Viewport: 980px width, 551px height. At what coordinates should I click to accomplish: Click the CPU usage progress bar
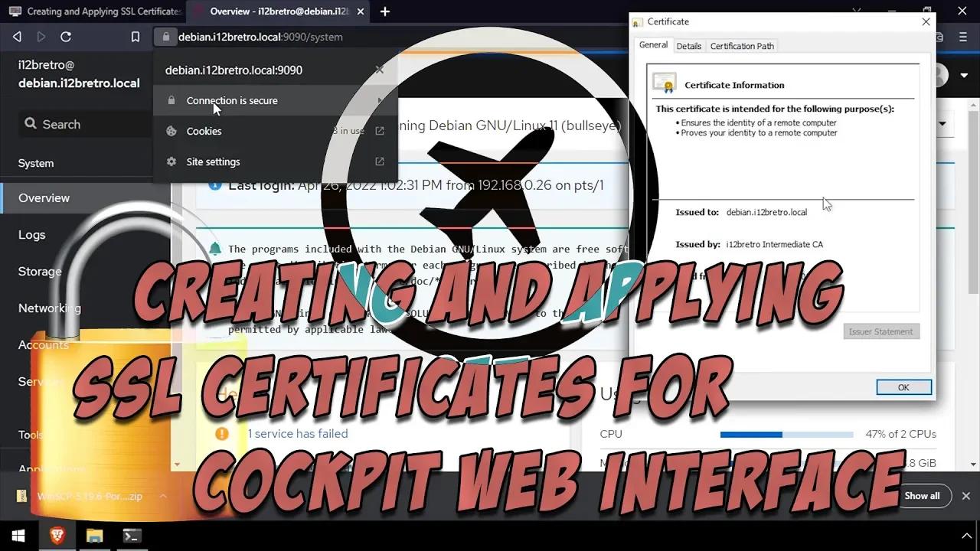click(x=786, y=434)
